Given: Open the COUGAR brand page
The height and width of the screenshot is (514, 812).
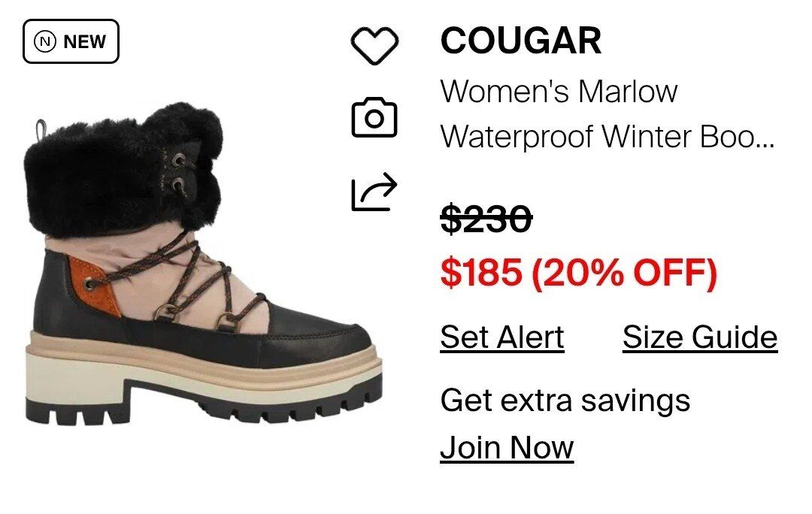Looking at the screenshot, I should tap(520, 41).
